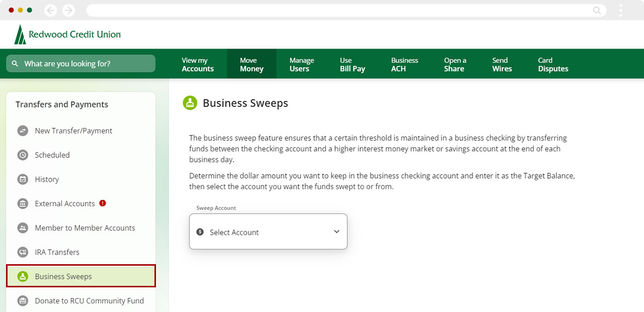The width and height of the screenshot is (644, 312).
Task: Open the Business ACH menu
Action: pyautogui.click(x=405, y=64)
